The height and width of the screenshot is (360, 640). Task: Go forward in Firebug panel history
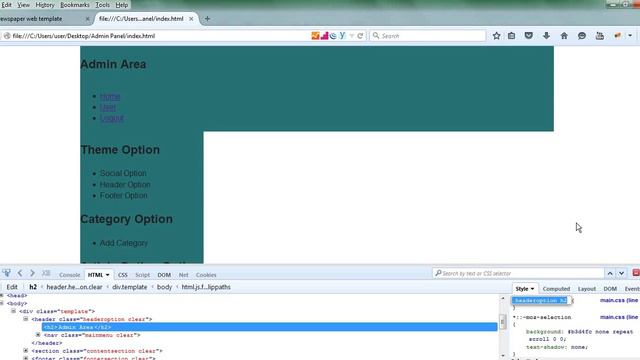[32, 273]
